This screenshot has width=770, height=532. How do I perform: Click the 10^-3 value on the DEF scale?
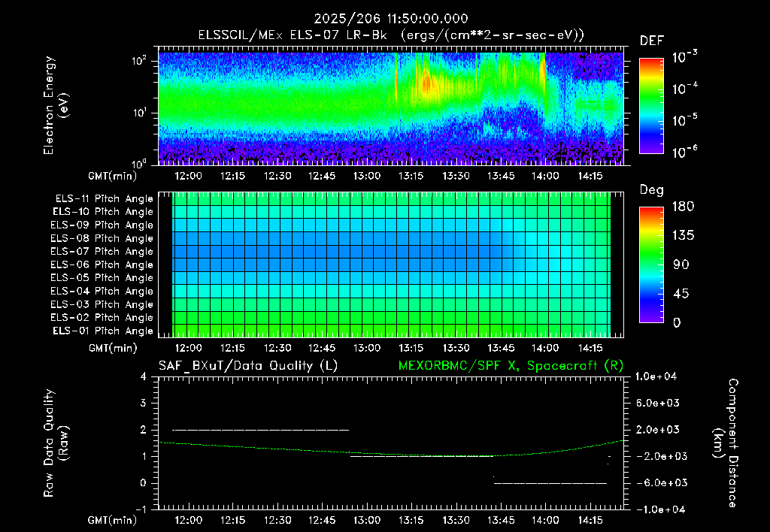pos(684,57)
